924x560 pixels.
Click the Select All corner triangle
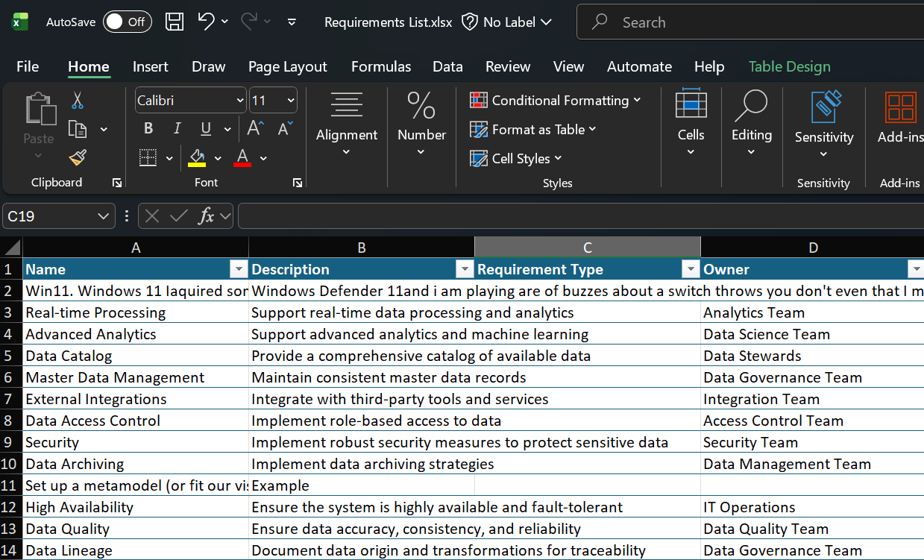tap(12, 248)
